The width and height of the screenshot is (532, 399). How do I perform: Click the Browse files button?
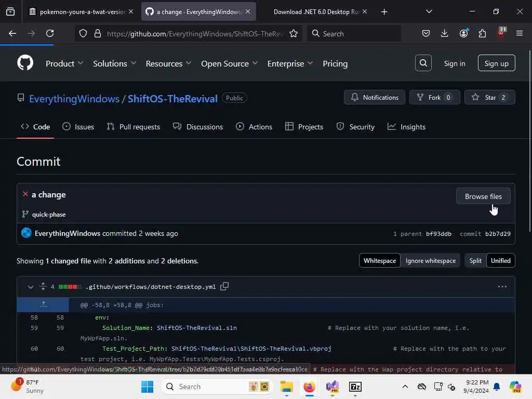(483, 196)
